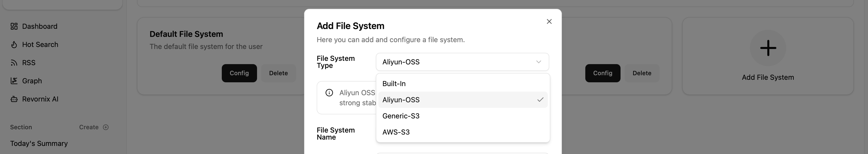Click the Graph chart icon

[14, 81]
